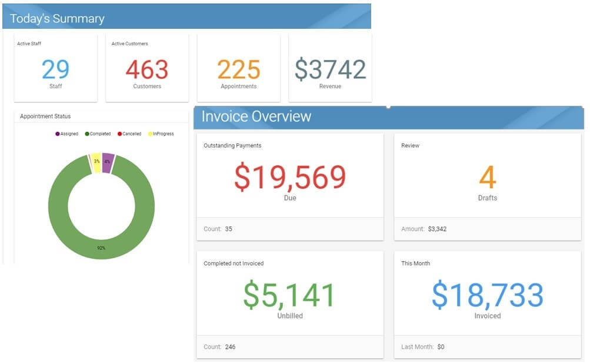Select the green 92% donut segment
This screenshot has height=364, width=590.
pos(101,248)
